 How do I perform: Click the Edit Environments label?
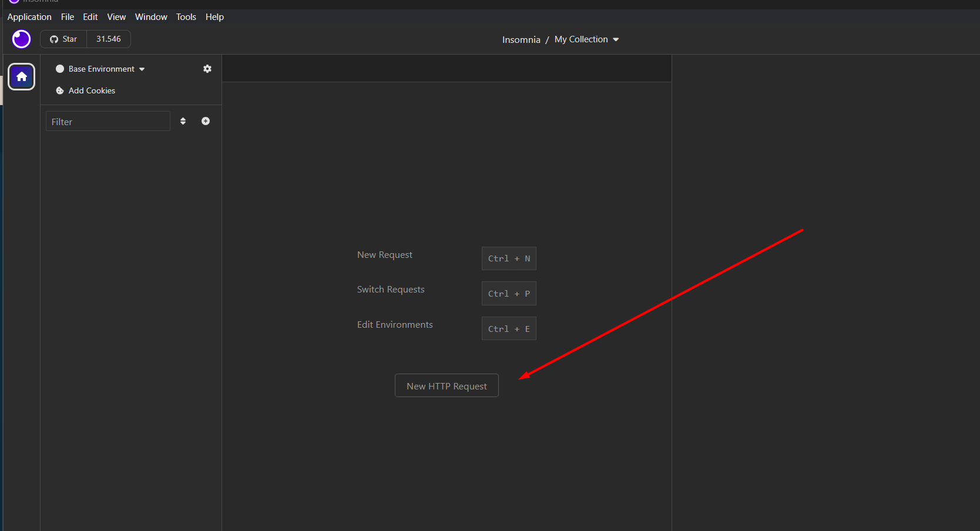[395, 325]
